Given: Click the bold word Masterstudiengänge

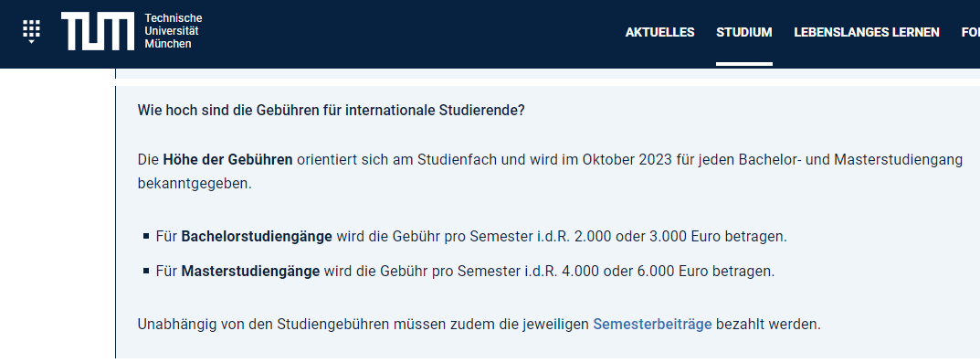Looking at the screenshot, I should coord(250,272).
